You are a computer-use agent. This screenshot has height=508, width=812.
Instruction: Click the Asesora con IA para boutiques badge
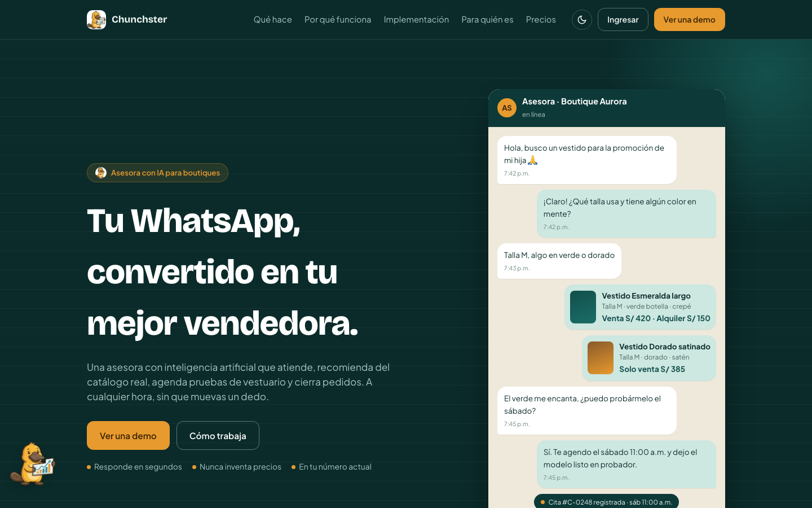157,173
